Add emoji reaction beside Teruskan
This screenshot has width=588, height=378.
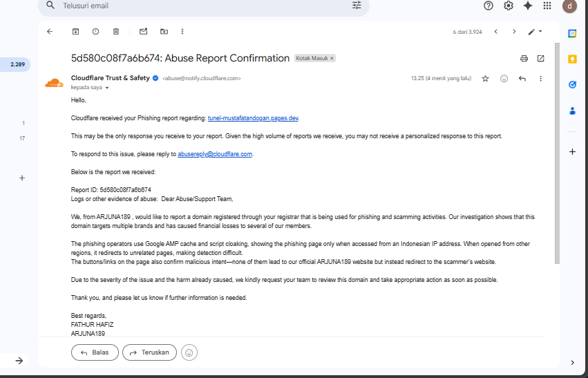pos(189,352)
